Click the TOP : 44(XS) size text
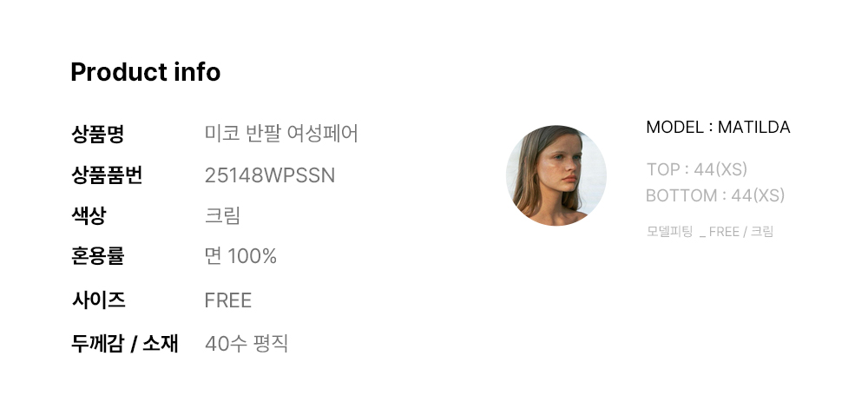Screen dimensions: 868x402 pos(696,169)
